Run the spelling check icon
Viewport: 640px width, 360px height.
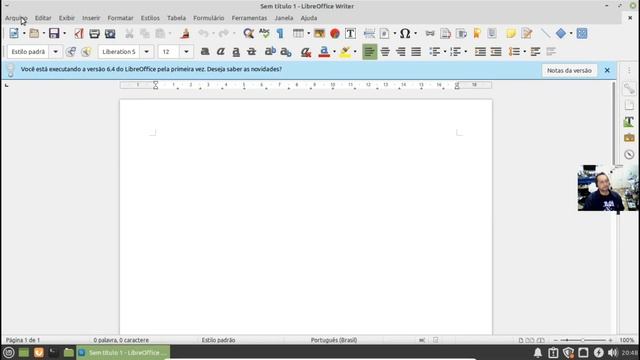click(x=264, y=33)
